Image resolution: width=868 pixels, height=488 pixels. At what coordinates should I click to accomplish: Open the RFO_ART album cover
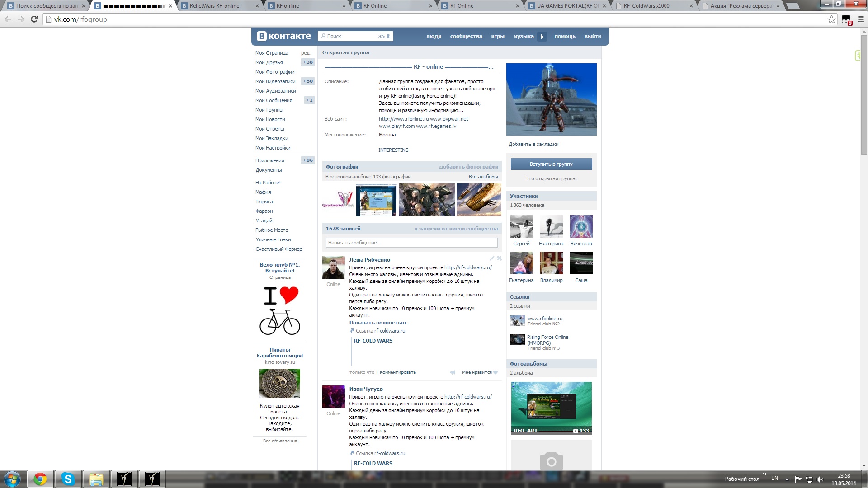(551, 408)
